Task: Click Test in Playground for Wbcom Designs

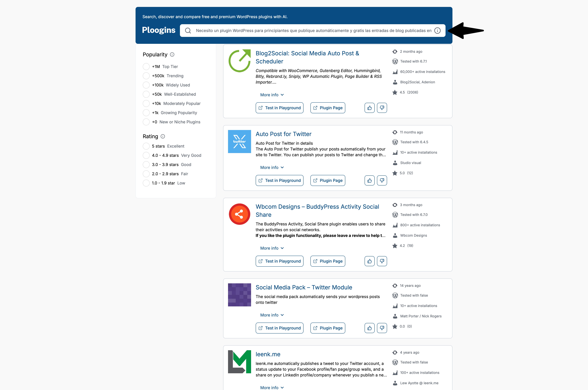Action: pyautogui.click(x=279, y=261)
